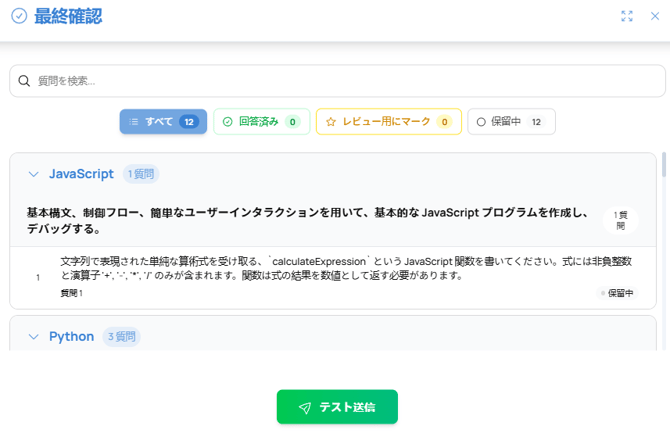Click the star icon on レビュー用にマーク filter
The image size is (670, 433).
(x=331, y=122)
